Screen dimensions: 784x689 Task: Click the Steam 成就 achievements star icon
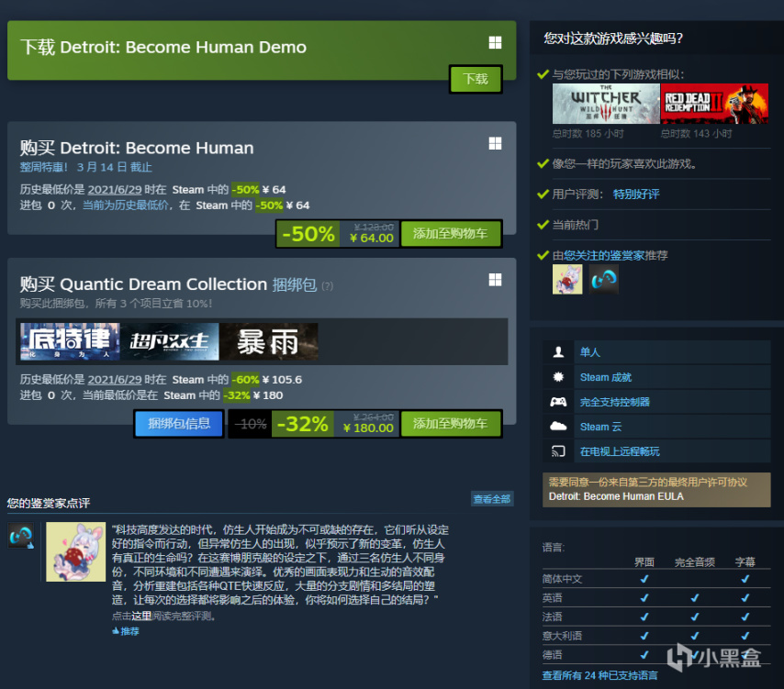tap(558, 377)
